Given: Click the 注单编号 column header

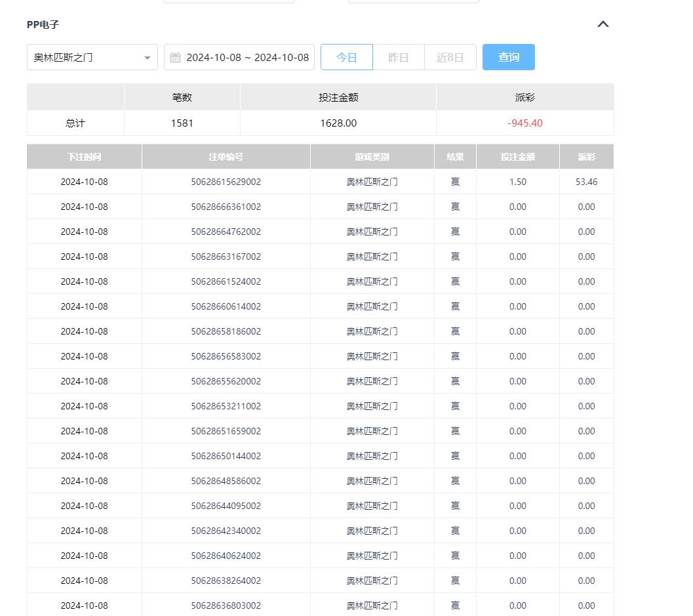Looking at the screenshot, I should [226, 157].
